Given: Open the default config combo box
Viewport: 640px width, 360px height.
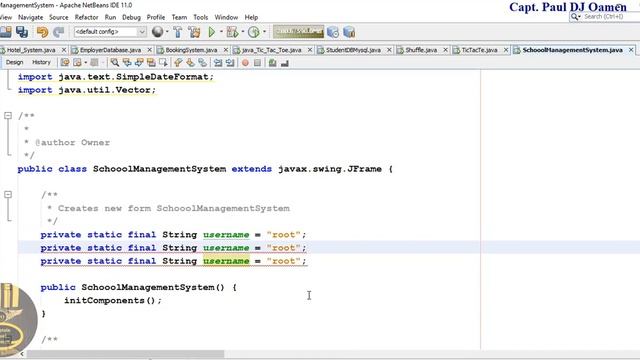Looking at the screenshot, I should click(x=109, y=32).
